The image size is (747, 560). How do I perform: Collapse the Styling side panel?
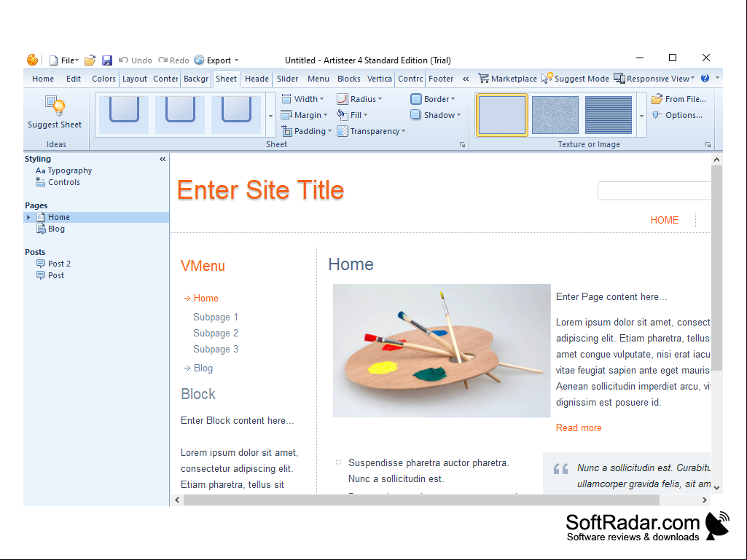(x=163, y=159)
